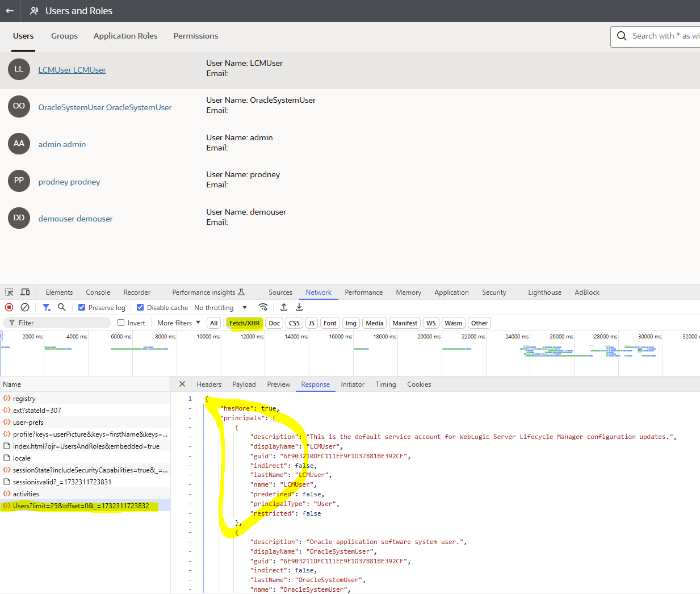Stop recording network log
The height and width of the screenshot is (594, 700).
[x=9, y=307]
